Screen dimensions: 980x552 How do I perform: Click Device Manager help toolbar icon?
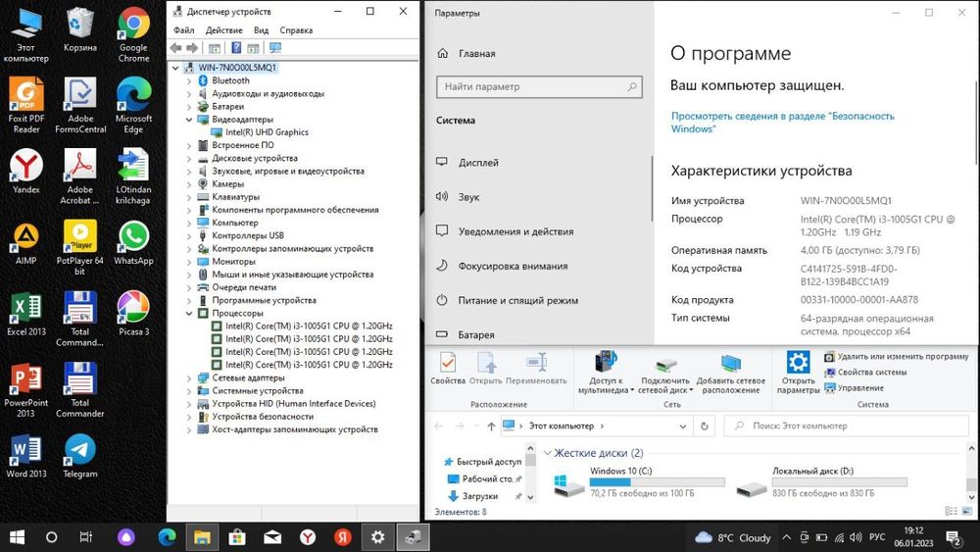point(236,48)
